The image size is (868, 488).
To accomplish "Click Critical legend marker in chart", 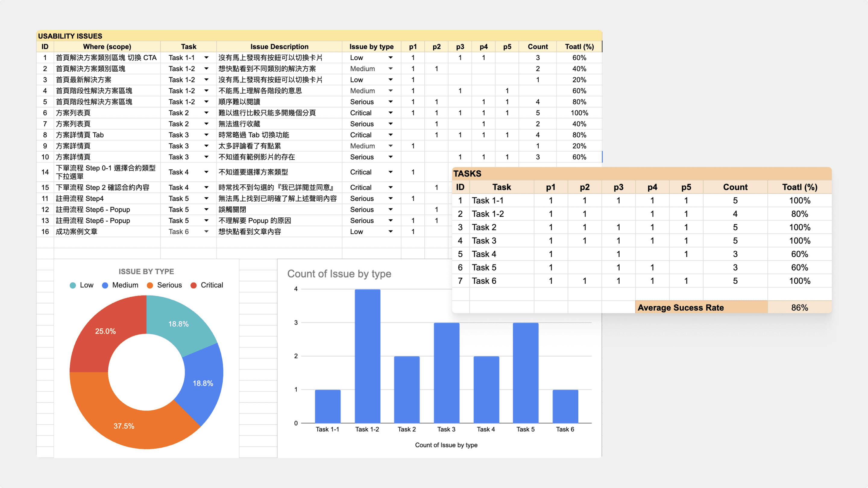I will click(x=193, y=285).
